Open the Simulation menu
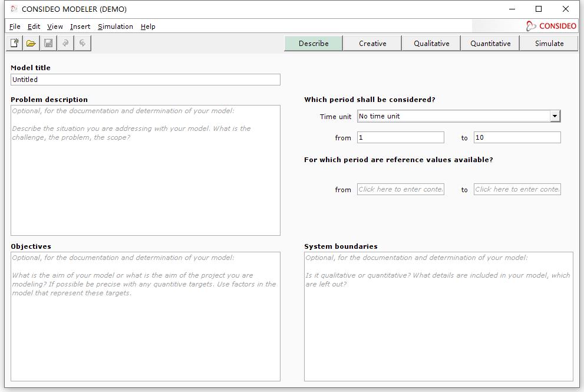584x392 pixels. tap(115, 27)
